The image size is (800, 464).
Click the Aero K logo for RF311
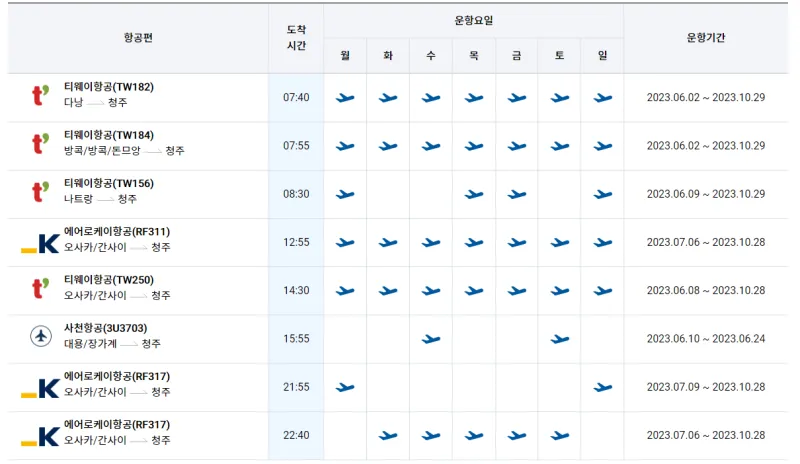tap(40, 242)
